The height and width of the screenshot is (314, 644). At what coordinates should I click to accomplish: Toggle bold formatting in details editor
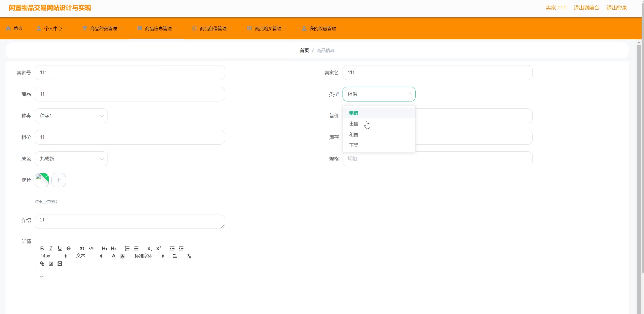point(42,248)
